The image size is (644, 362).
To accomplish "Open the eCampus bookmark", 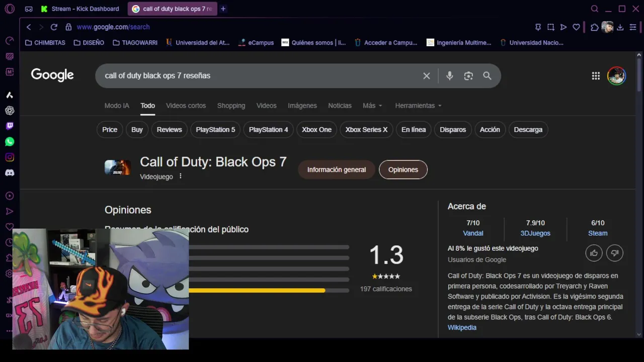I will 256,43.
